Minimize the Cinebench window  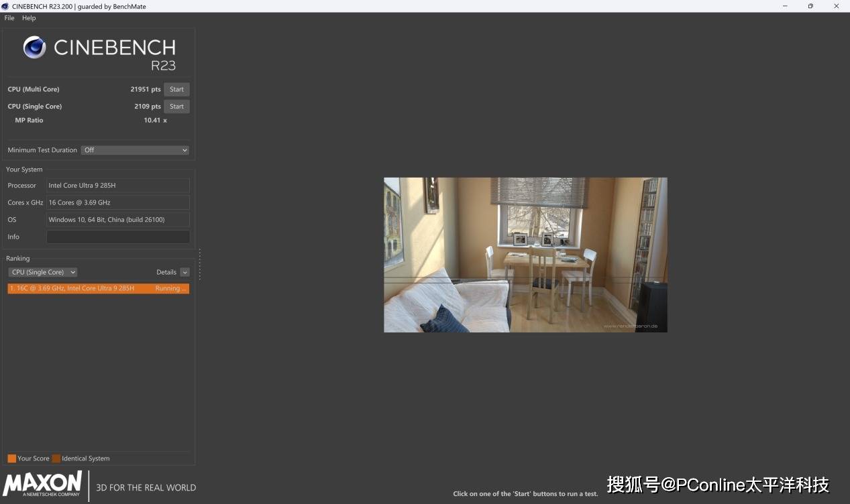click(x=786, y=6)
